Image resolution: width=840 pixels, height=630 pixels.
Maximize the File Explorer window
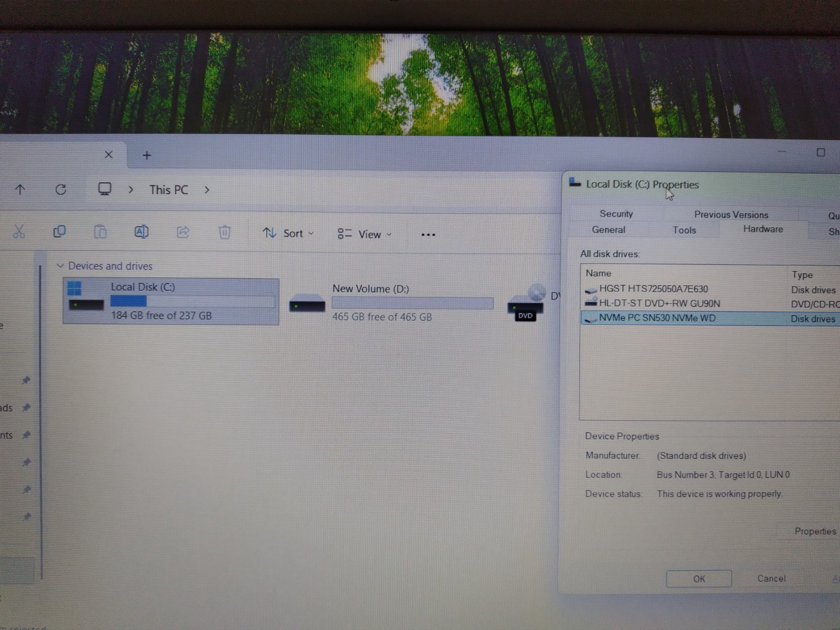coord(821,153)
